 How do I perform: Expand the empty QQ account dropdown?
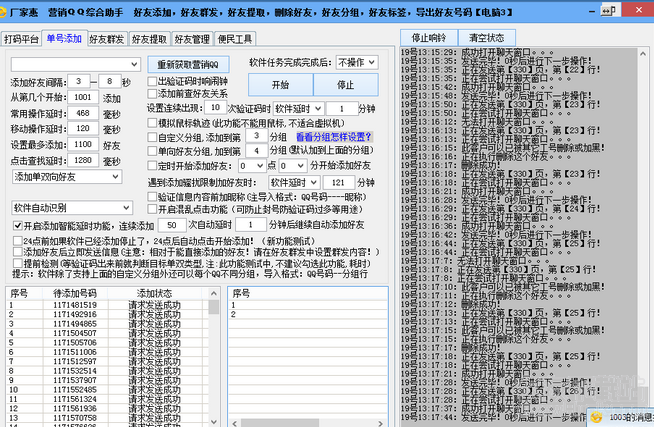[75, 64]
